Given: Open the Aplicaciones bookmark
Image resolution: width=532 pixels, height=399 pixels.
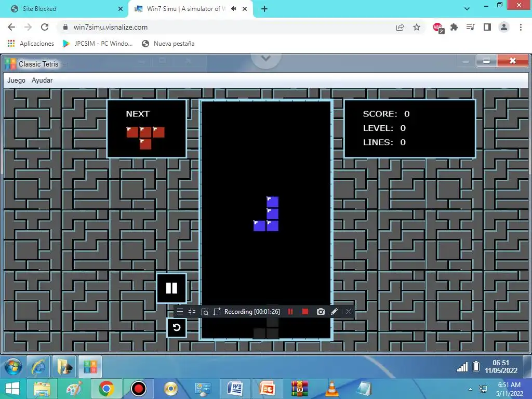Looking at the screenshot, I should click(x=31, y=44).
